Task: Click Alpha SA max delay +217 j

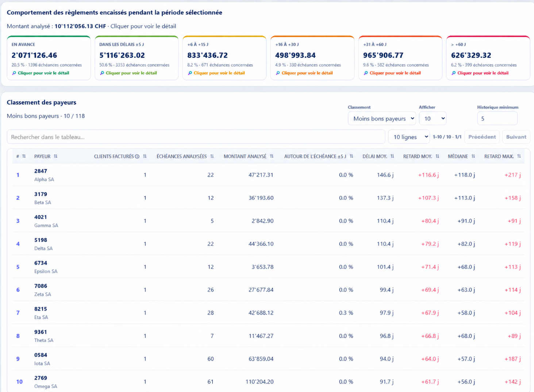Action: pos(512,175)
